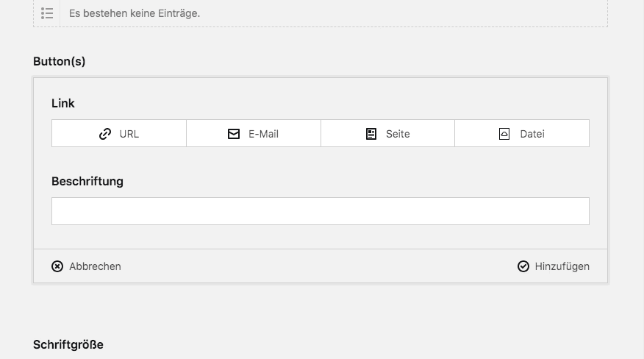Click the envelope icon beside E-Mail
The image size is (644, 359).
[234, 134]
